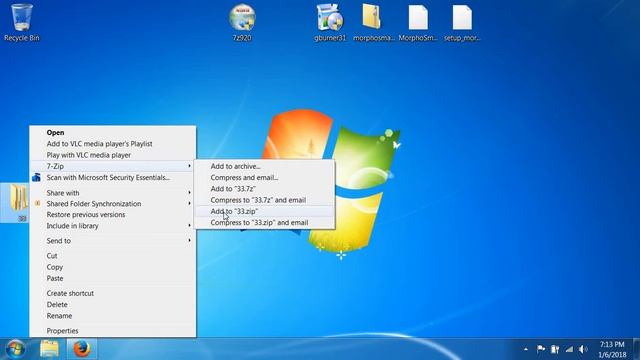Viewport: 640px width, 360px height.
Task: Select the gburner31 desktop icon
Action: tap(330, 22)
